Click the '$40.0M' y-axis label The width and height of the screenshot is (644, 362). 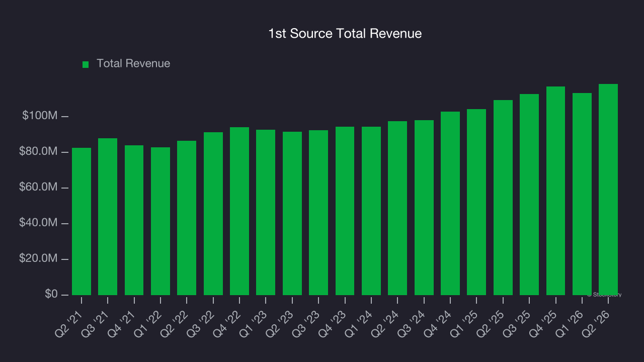click(38, 223)
